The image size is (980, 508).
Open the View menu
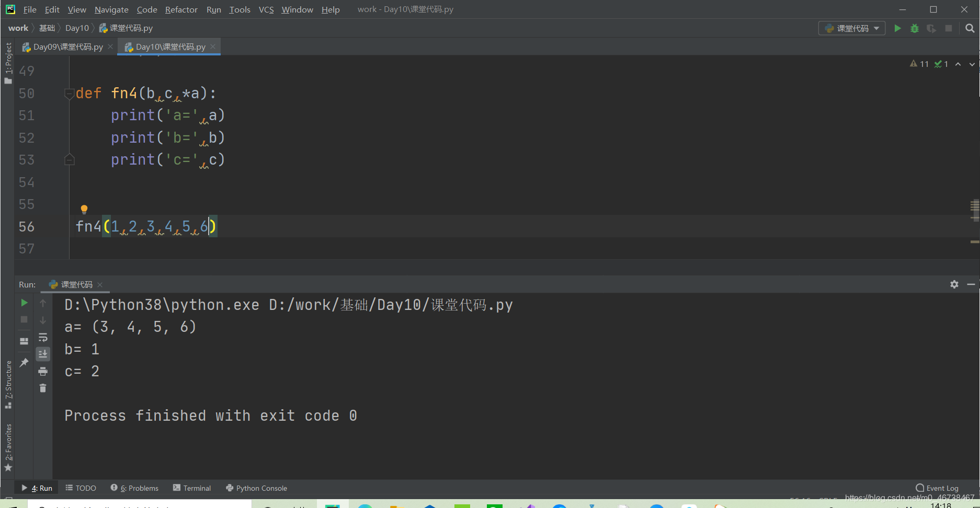pos(77,9)
